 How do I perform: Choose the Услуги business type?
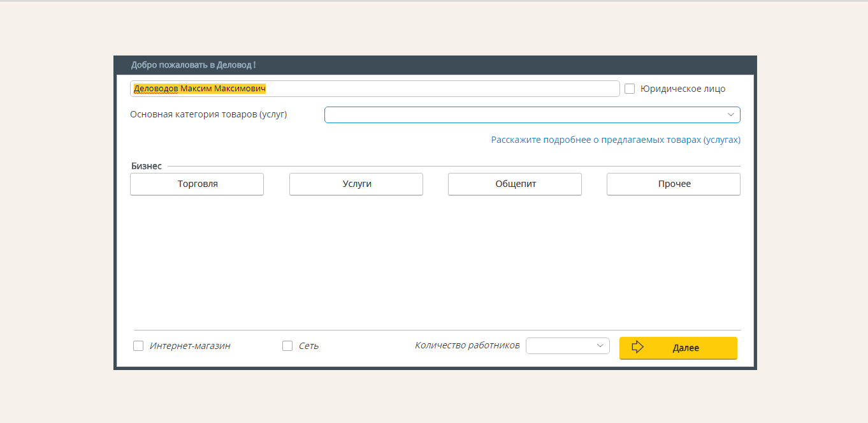point(356,184)
